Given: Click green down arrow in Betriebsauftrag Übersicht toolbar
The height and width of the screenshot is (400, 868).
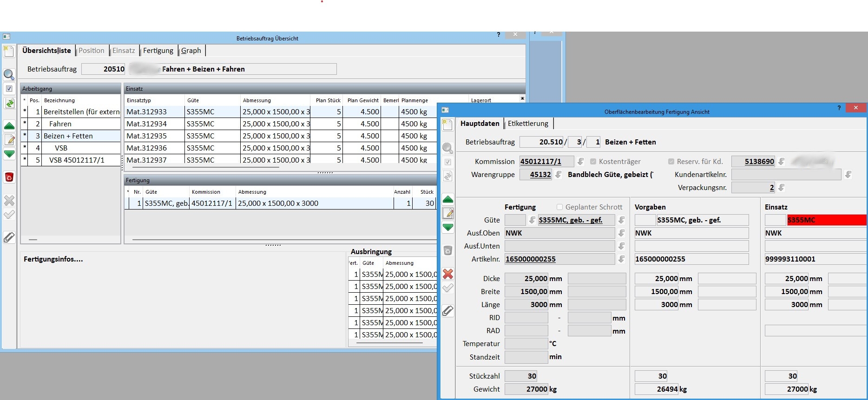Looking at the screenshot, I should [x=9, y=154].
